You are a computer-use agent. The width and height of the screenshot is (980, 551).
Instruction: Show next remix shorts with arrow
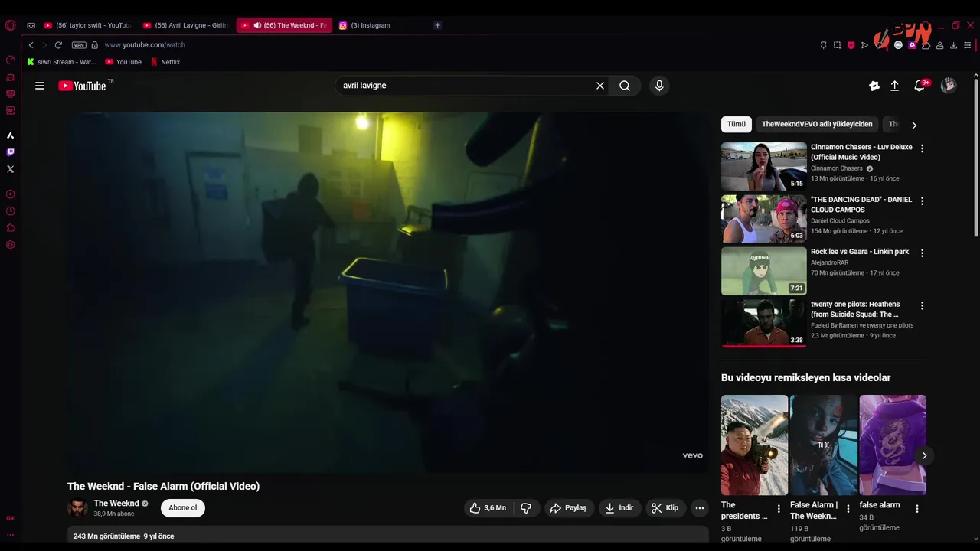(924, 455)
